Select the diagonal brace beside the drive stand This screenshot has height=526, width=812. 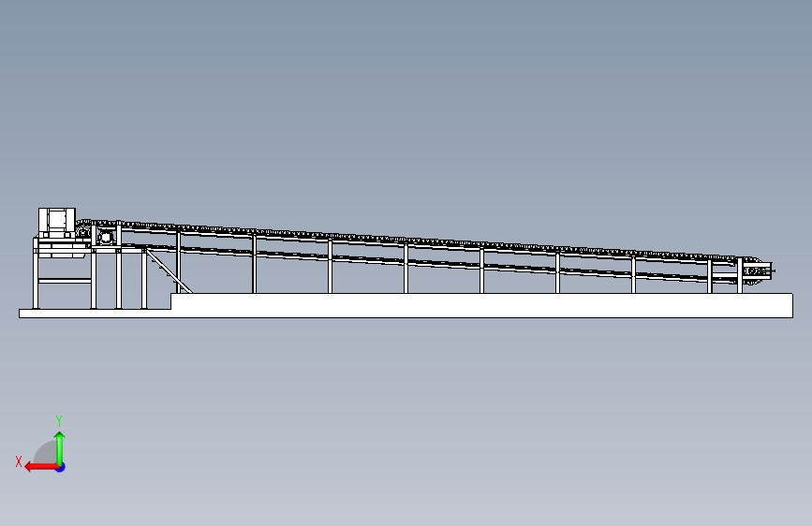pos(169,270)
